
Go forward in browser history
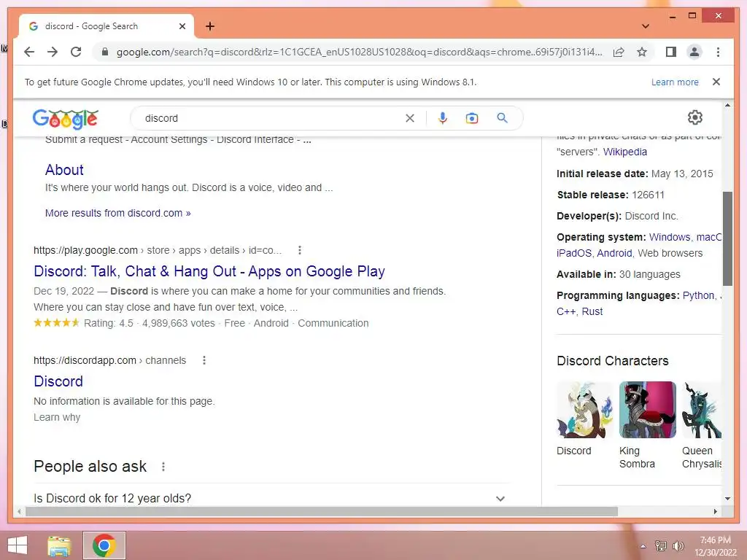point(53,52)
